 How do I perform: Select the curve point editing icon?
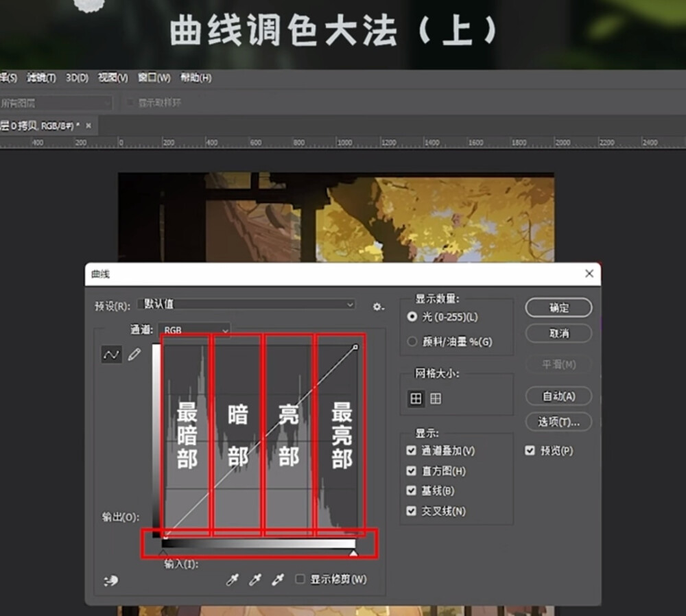tap(110, 354)
